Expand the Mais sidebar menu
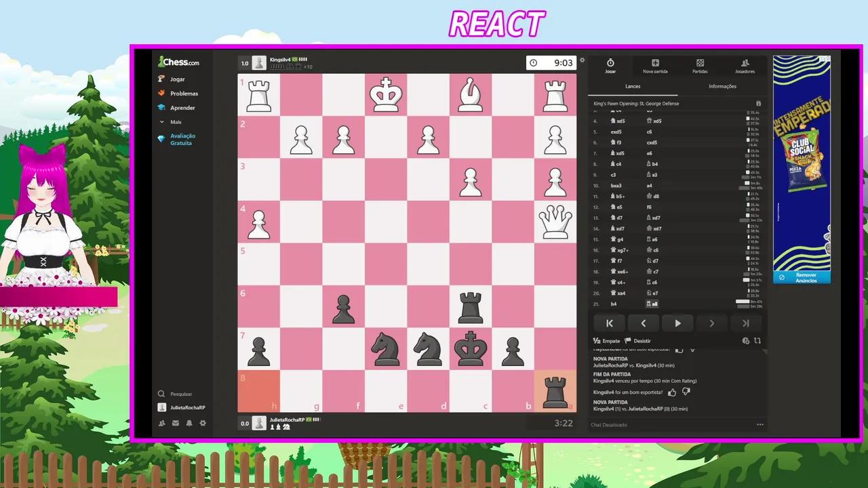 tap(176, 121)
